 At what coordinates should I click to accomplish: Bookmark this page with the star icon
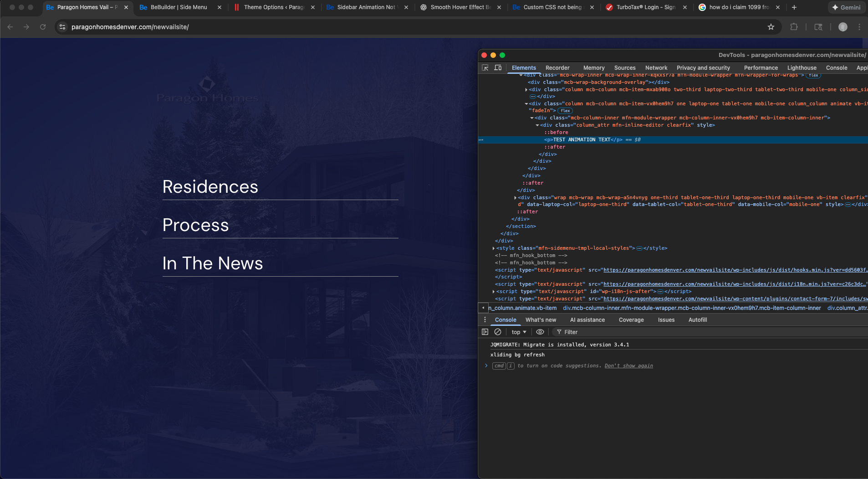point(771,27)
